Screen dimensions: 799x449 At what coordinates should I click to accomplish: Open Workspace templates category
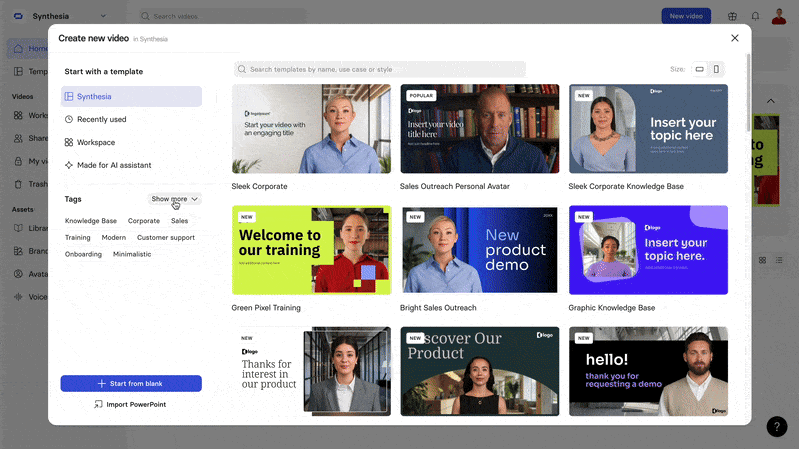[x=95, y=142]
